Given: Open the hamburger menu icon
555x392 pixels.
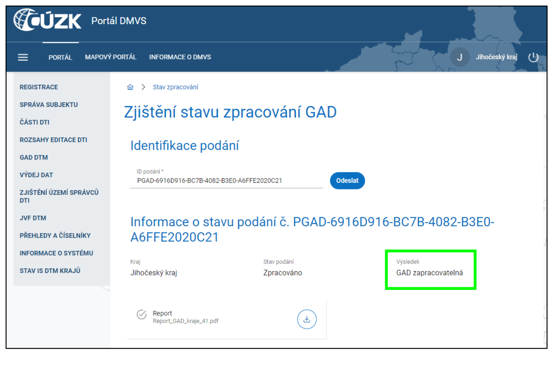Looking at the screenshot, I should (x=23, y=57).
